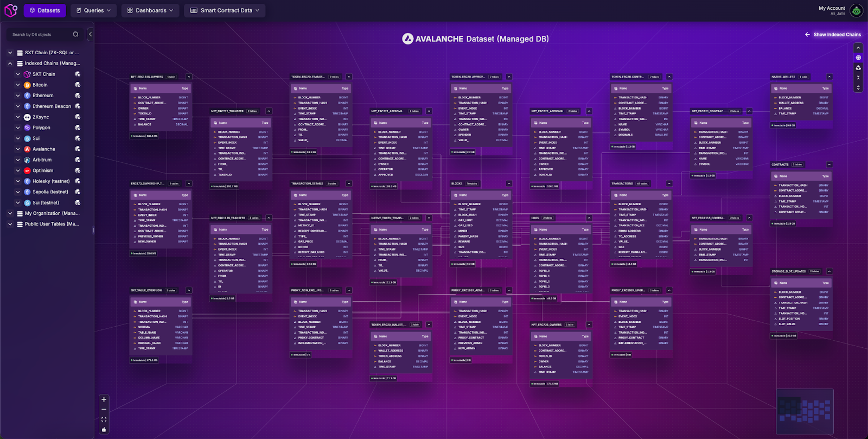
Task: Select the circular layout icon on right toolbar
Action: tap(858, 58)
